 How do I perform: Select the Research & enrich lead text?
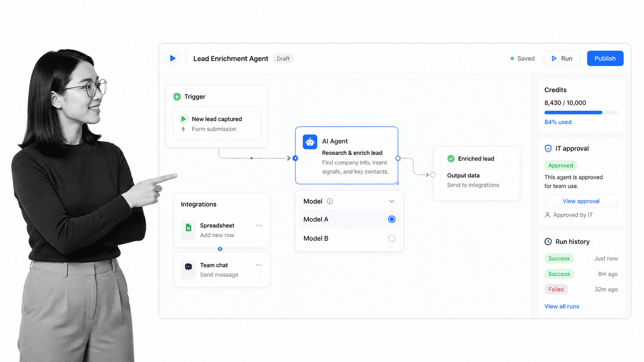pyautogui.click(x=352, y=153)
